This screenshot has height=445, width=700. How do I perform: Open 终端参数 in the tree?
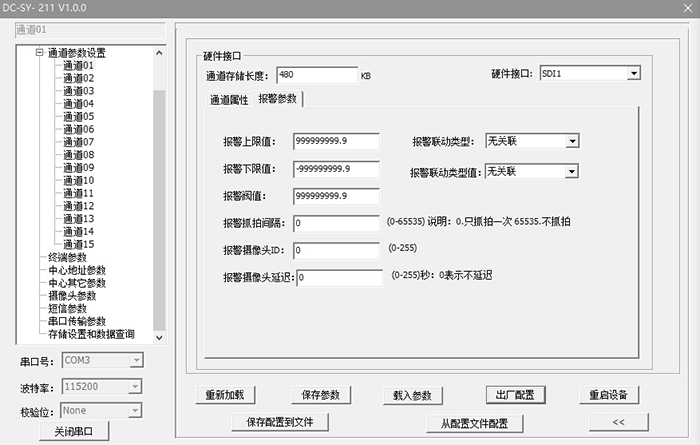(x=68, y=257)
